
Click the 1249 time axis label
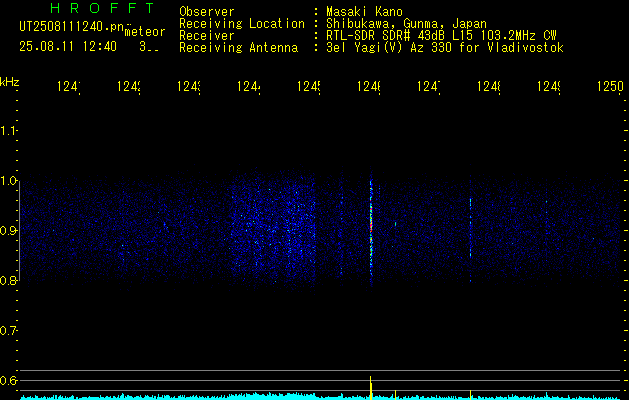pos(549,86)
